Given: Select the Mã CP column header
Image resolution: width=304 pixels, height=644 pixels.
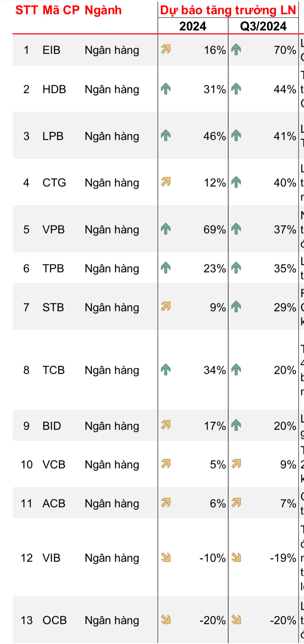Looking at the screenshot, I should click(x=61, y=10).
